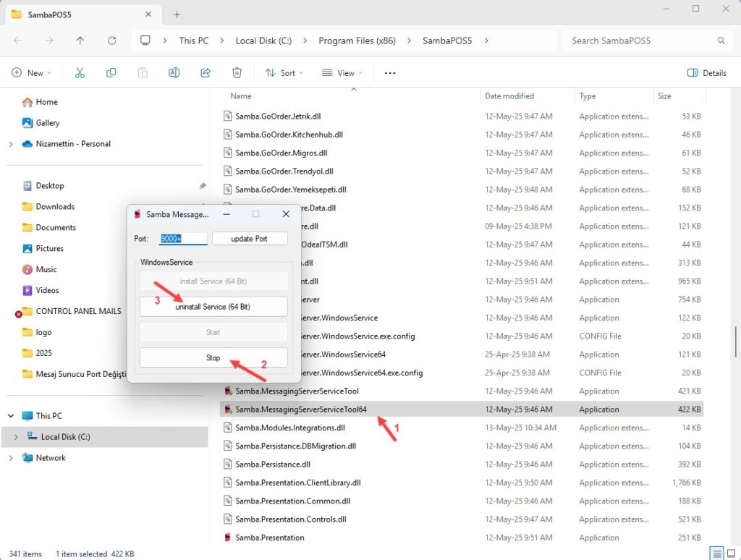Switch to details list view icon in status bar
Screen dimensions: 741x560
(717, 553)
